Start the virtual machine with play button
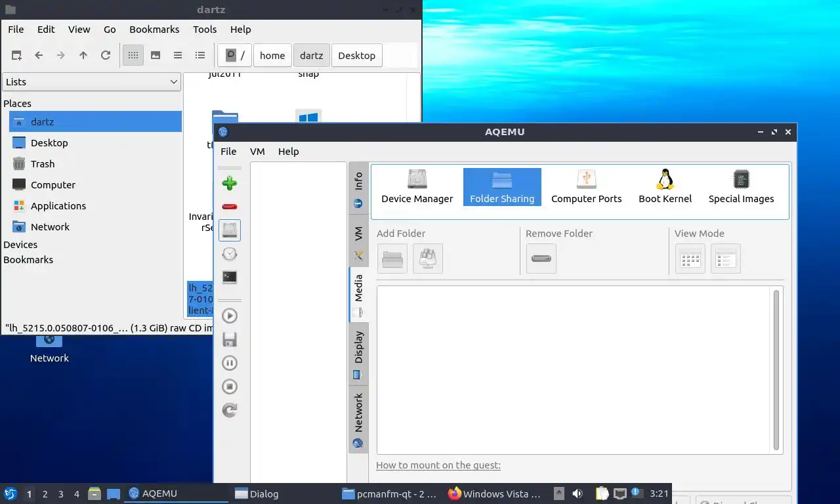Viewport: 840px width, 504px height. click(230, 316)
